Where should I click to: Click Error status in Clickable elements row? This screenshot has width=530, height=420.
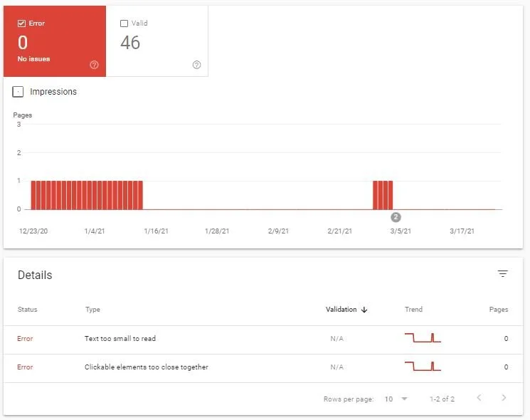[x=25, y=367]
